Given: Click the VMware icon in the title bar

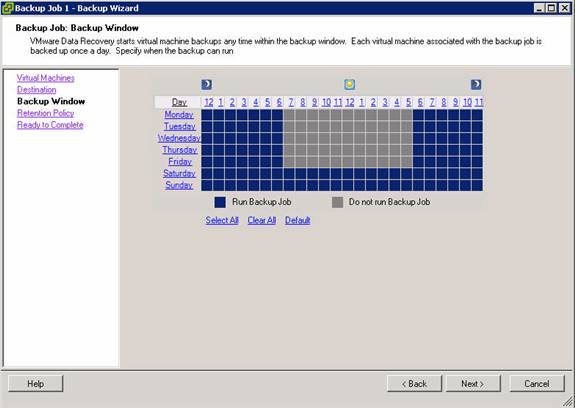Looking at the screenshot, I should pos(7,8).
